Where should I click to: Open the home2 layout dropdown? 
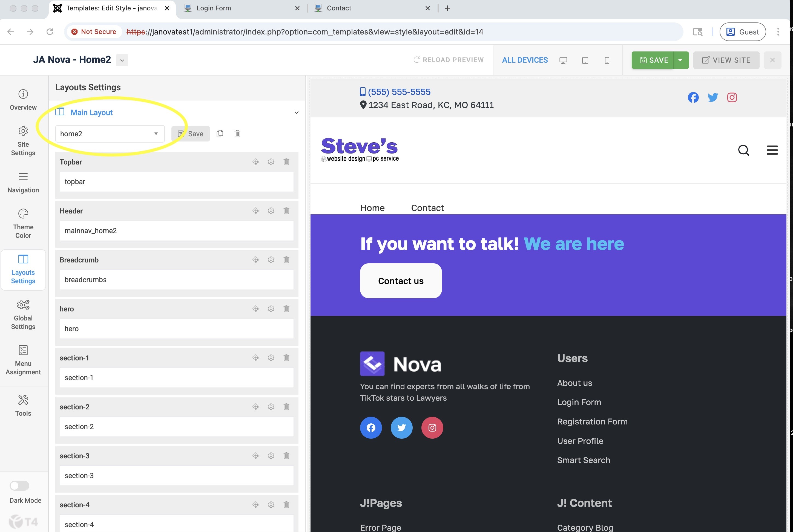[110, 134]
